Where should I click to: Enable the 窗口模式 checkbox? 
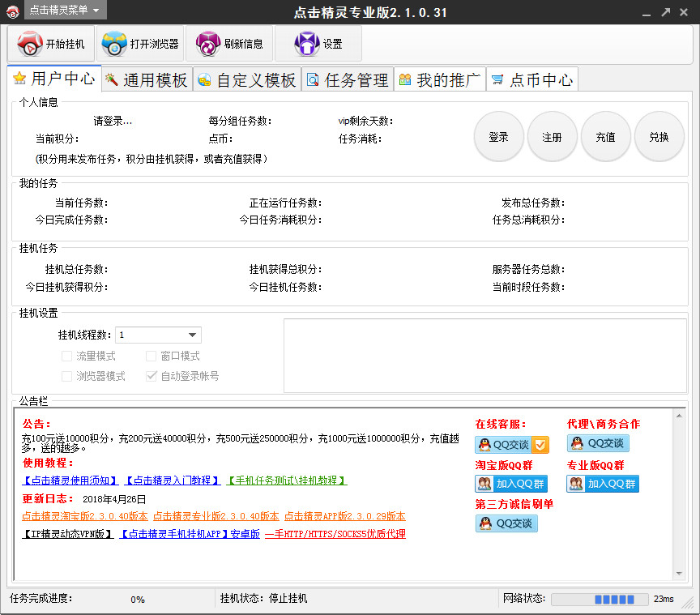[152, 357]
